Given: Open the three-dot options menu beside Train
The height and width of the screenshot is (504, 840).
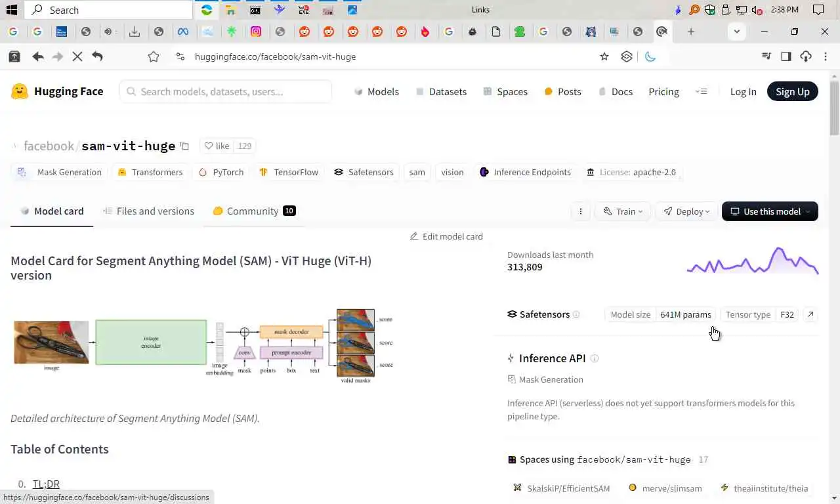Looking at the screenshot, I should tap(580, 211).
